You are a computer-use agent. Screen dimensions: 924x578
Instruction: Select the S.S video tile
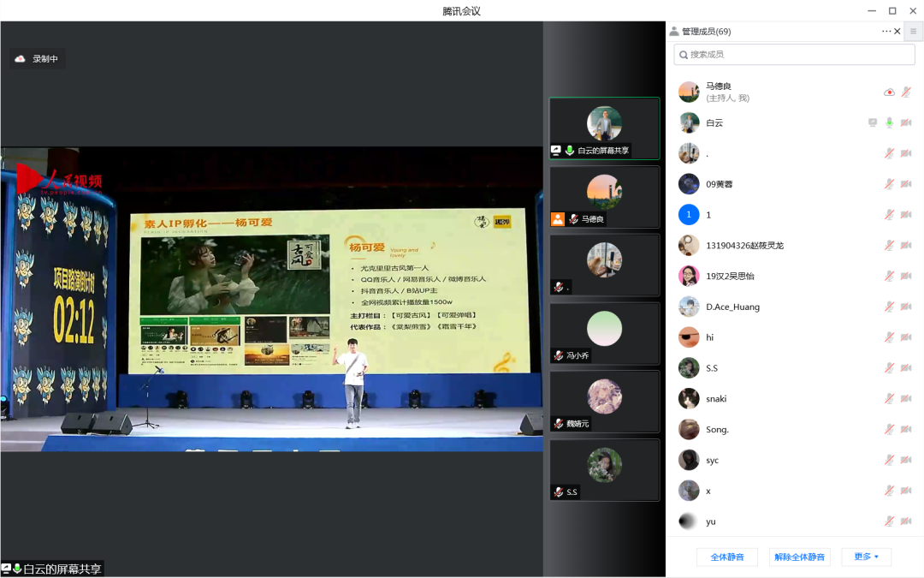click(605, 470)
